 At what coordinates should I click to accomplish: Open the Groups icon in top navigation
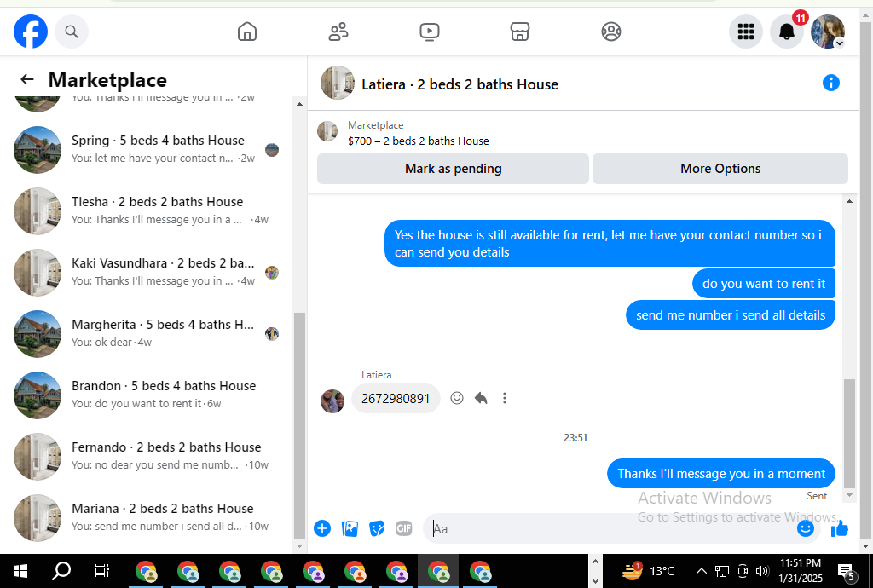click(610, 32)
